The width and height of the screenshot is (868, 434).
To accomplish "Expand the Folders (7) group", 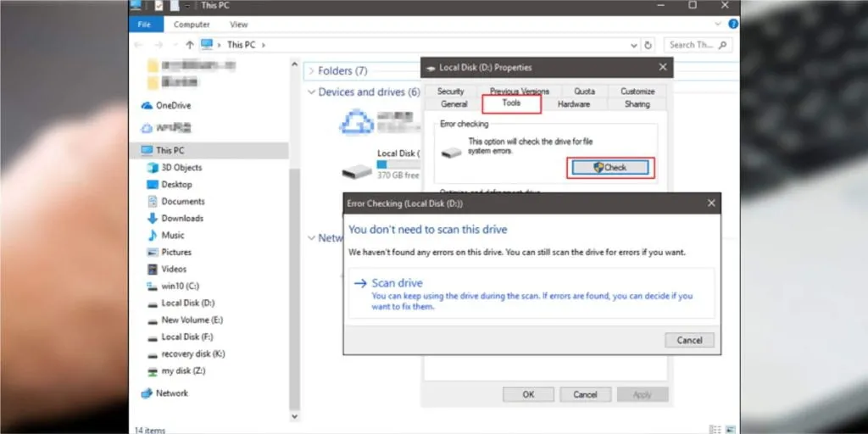I will click(312, 71).
